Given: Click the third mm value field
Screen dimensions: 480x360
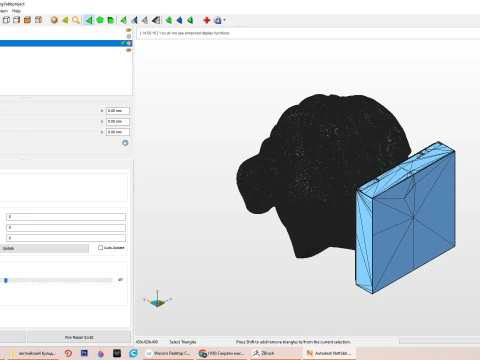Looking at the screenshot, I should pyautogui.click(x=118, y=132).
